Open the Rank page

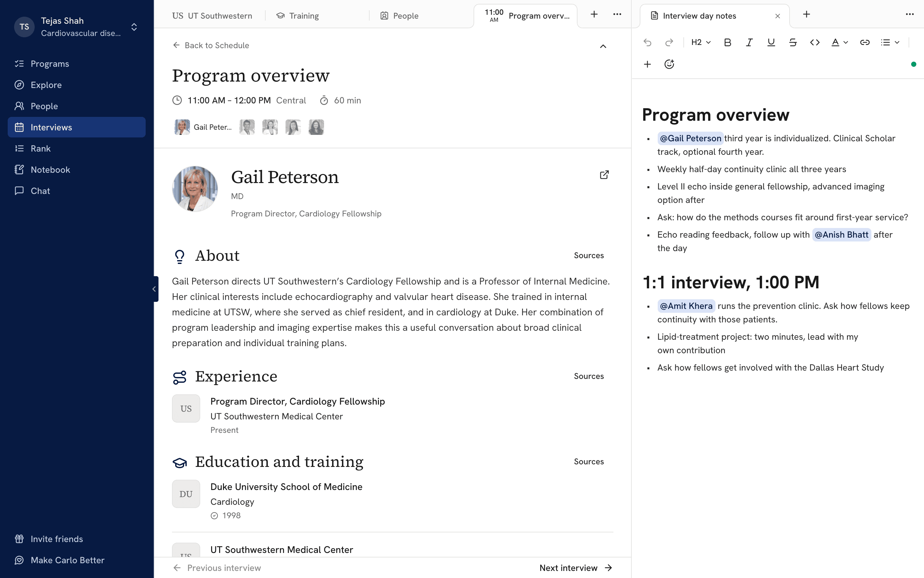(x=76, y=148)
